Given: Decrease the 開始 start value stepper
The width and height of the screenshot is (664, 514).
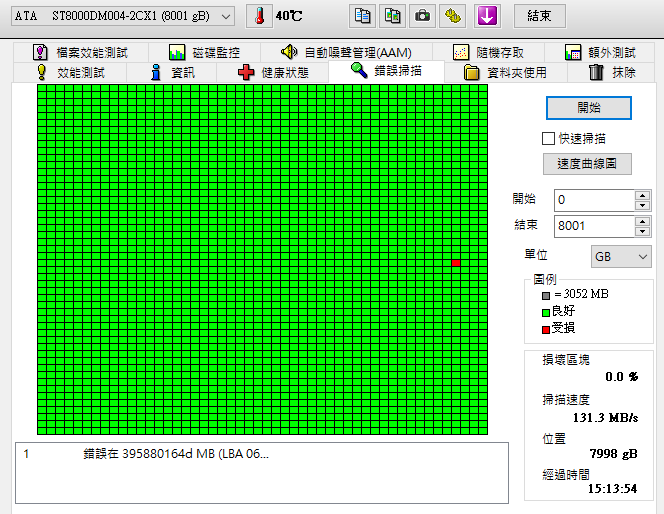Looking at the screenshot, I should [642, 205].
